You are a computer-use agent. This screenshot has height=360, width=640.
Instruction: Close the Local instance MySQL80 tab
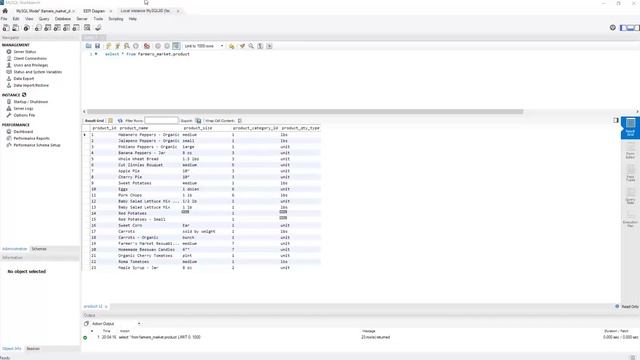[x=178, y=11]
